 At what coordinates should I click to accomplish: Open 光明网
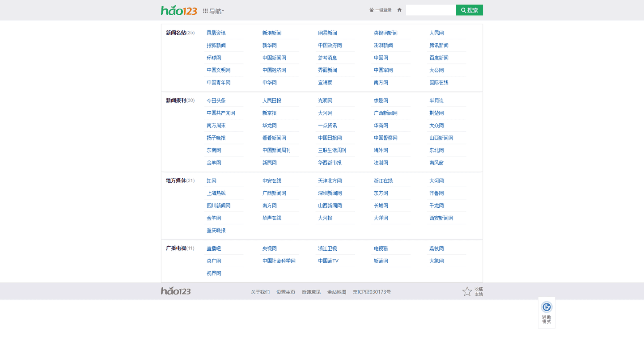click(x=325, y=101)
